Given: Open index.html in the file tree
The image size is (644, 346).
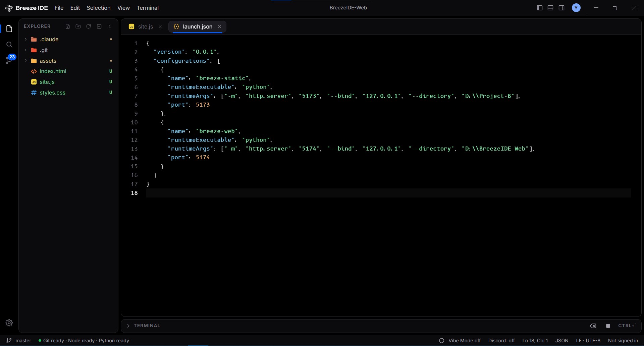Looking at the screenshot, I should pyautogui.click(x=68, y=71).
